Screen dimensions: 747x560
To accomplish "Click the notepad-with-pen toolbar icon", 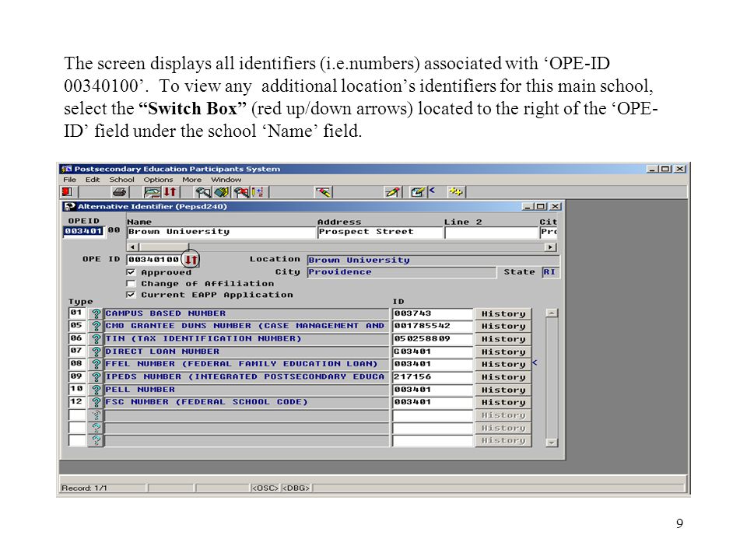I will pyautogui.click(x=417, y=192).
